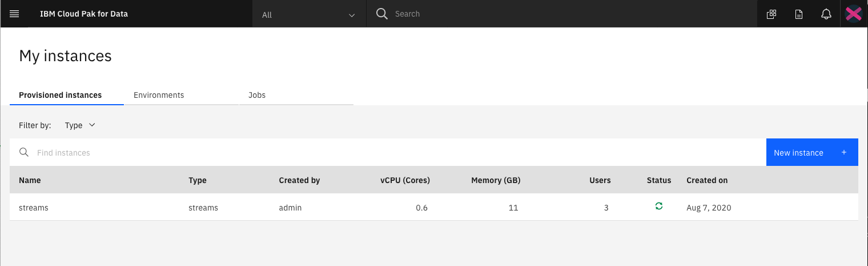Viewport: 868px width, 266px height.
Task: Click the magnifier in Find instances bar
Action: point(24,152)
